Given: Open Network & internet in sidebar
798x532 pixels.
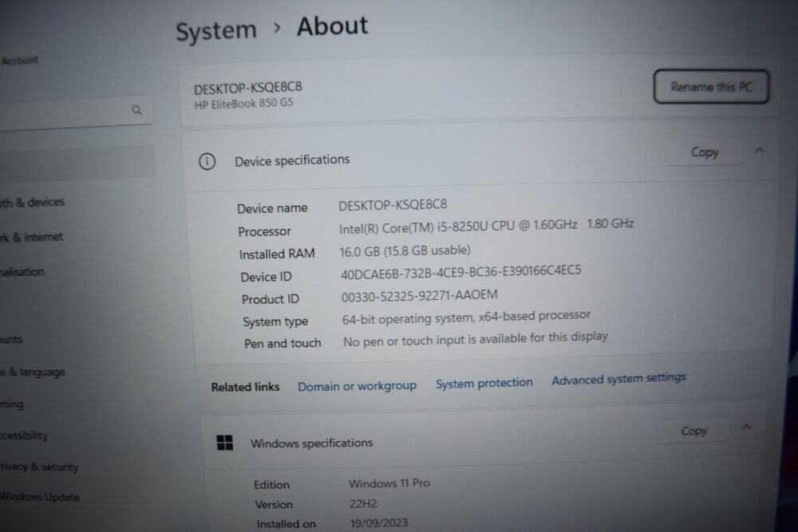Looking at the screenshot, I should tap(31, 237).
